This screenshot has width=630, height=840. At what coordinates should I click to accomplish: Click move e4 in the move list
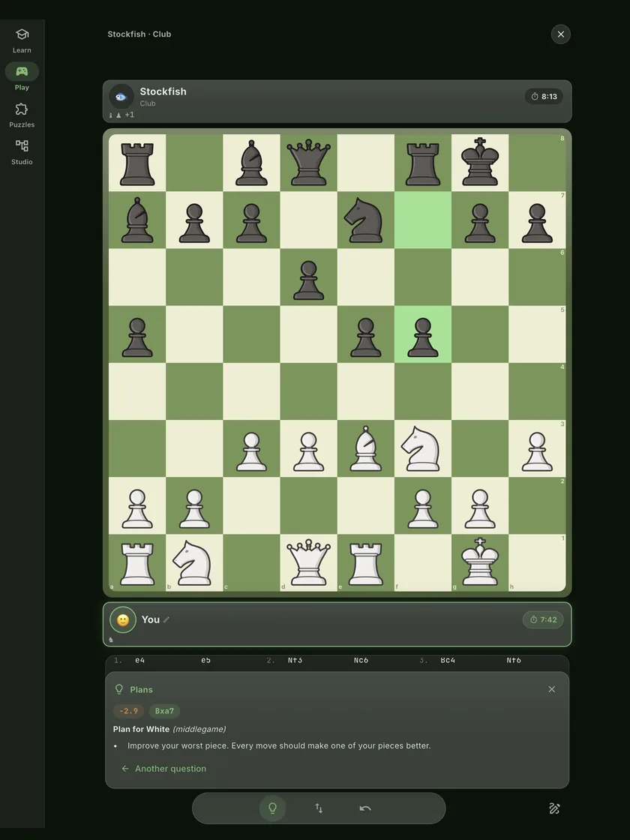tap(139, 660)
